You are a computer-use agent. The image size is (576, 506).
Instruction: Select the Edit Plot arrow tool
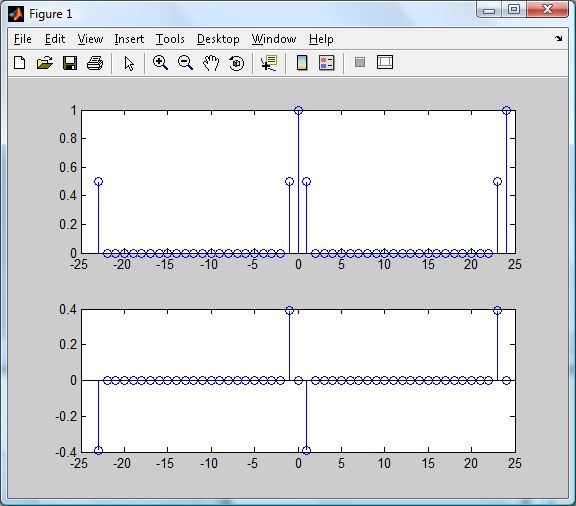(129, 63)
